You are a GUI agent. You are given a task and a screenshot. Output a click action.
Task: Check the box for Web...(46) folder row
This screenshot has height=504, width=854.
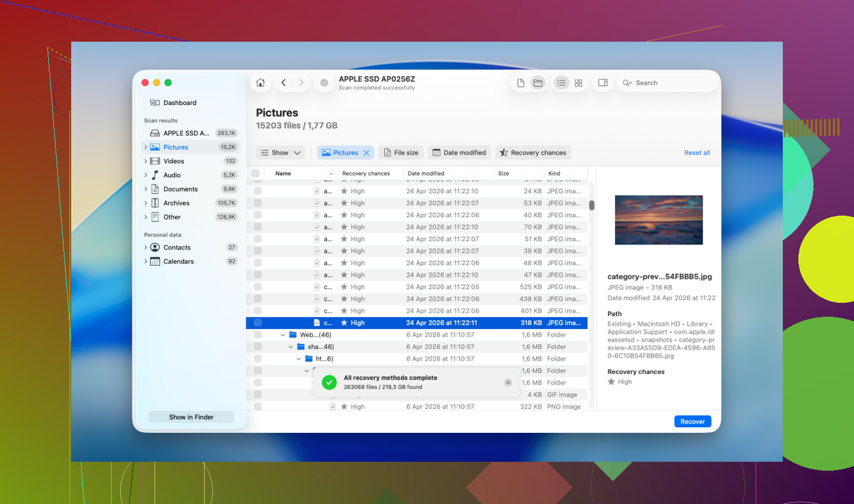tap(258, 335)
